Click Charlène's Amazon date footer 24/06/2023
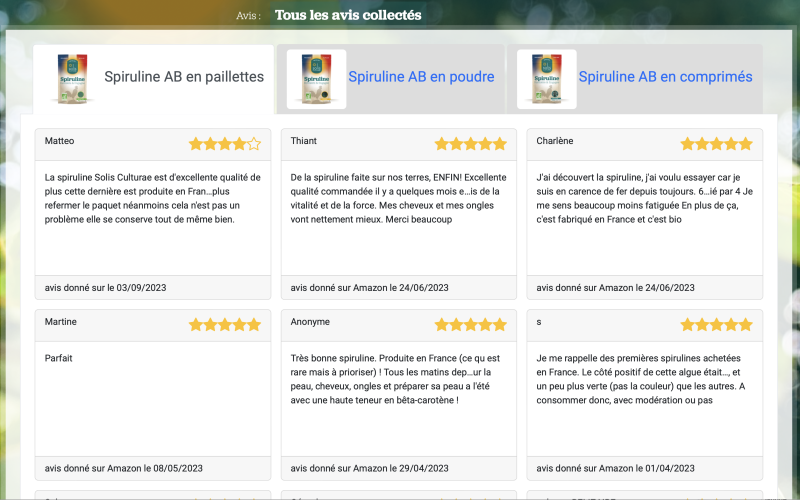The image size is (800, 500). click(x=615, y=288)
